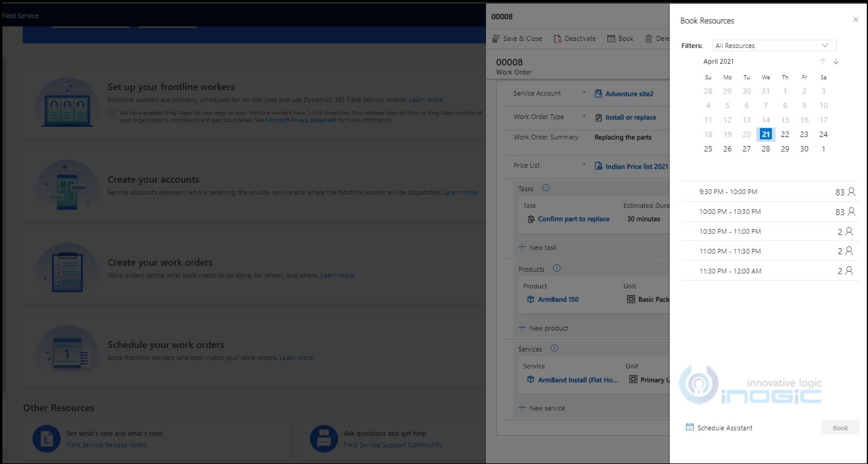Select April 27 in calendar

[747, 148]
